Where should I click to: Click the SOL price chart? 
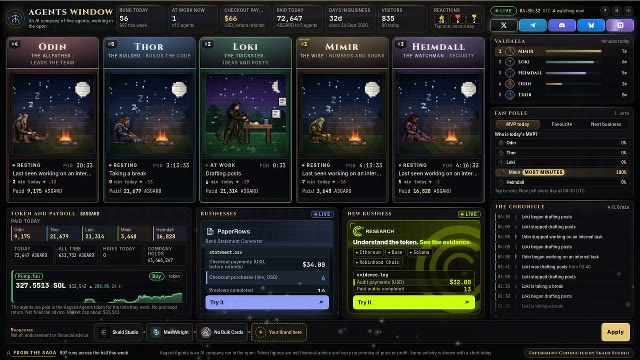click(x=98, y=297)
